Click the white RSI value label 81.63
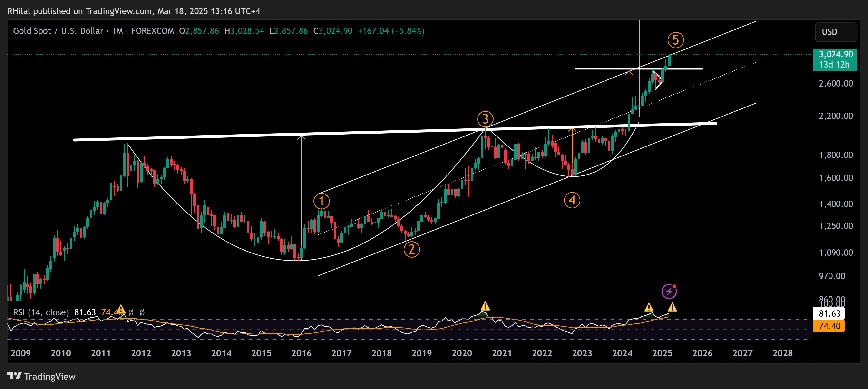The image size is (868, 389). click(x=829, y=313)
